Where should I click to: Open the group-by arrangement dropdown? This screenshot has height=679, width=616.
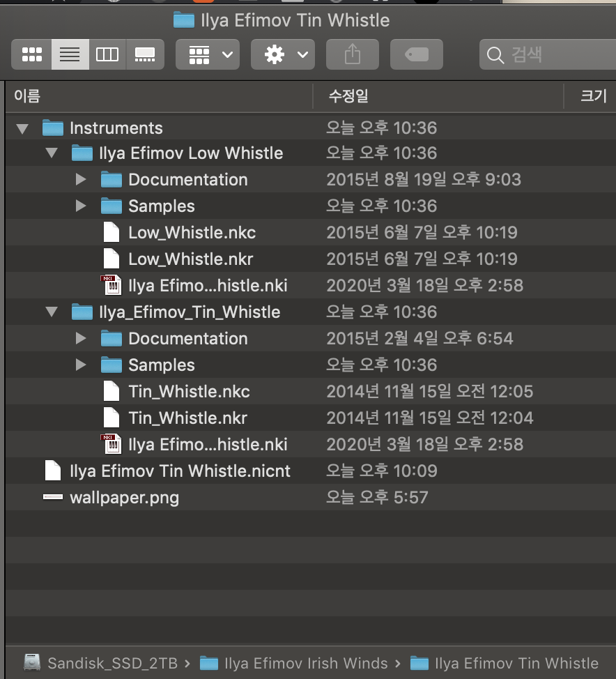(x=208, y=54)
